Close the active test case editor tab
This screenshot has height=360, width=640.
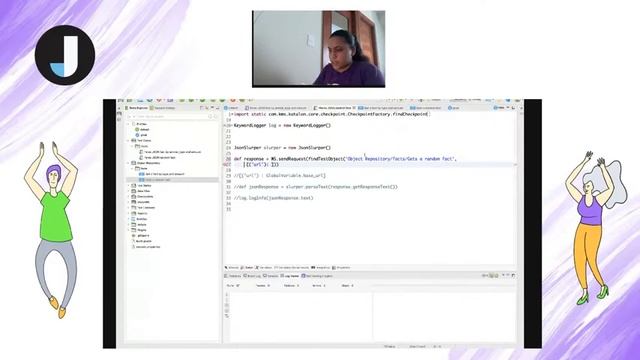click(x=354, y=108)
